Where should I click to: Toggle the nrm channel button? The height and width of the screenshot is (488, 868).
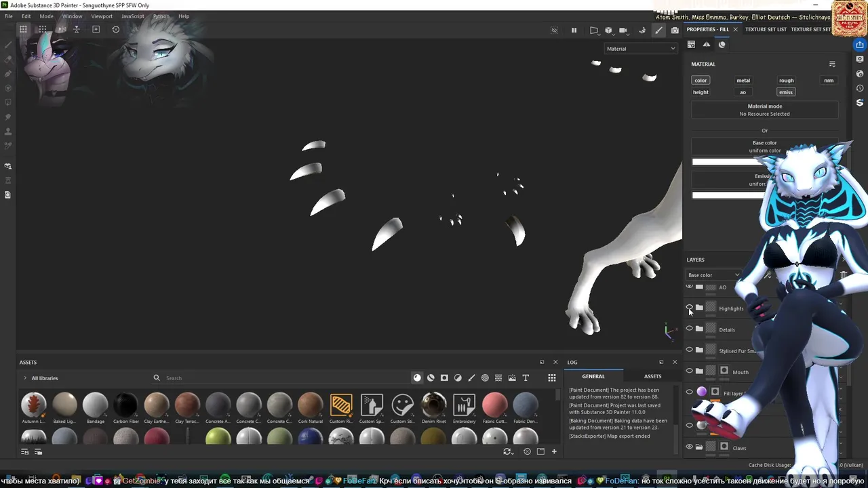click(829, 80)
